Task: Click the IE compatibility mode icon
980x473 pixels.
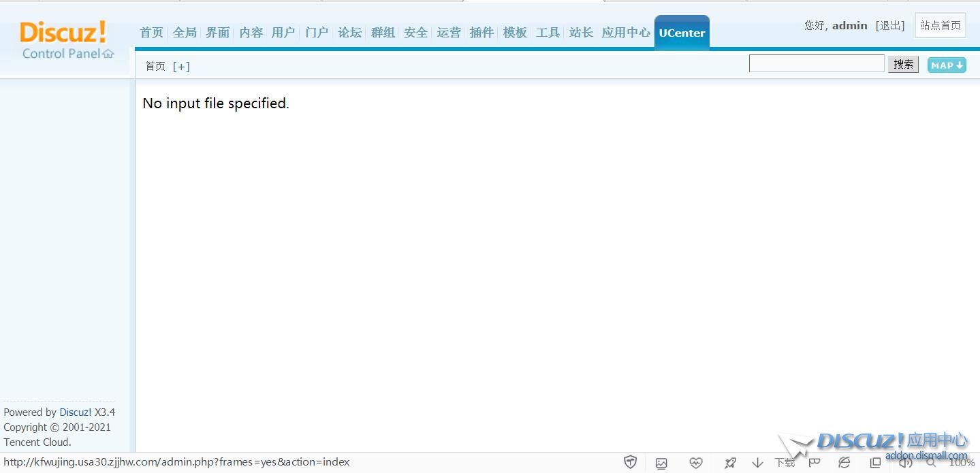Action: (844, 463)
